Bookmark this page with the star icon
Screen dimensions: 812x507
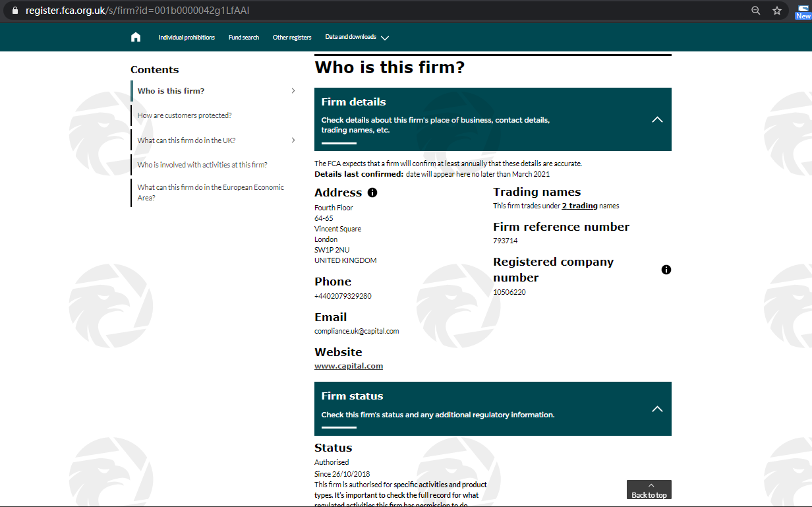coord(777,11)
